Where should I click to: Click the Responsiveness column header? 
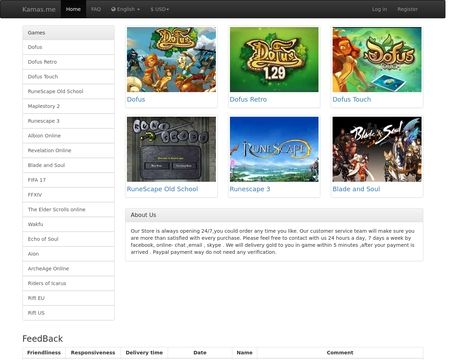tap(93, 353)
